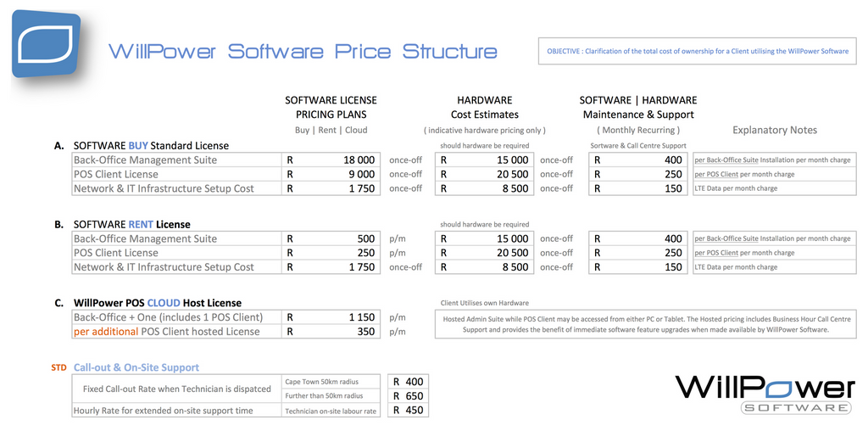Click R 20 500 hardware cost under RENT
The width and height of the screenshot is (868, 431).
point(484,253)
